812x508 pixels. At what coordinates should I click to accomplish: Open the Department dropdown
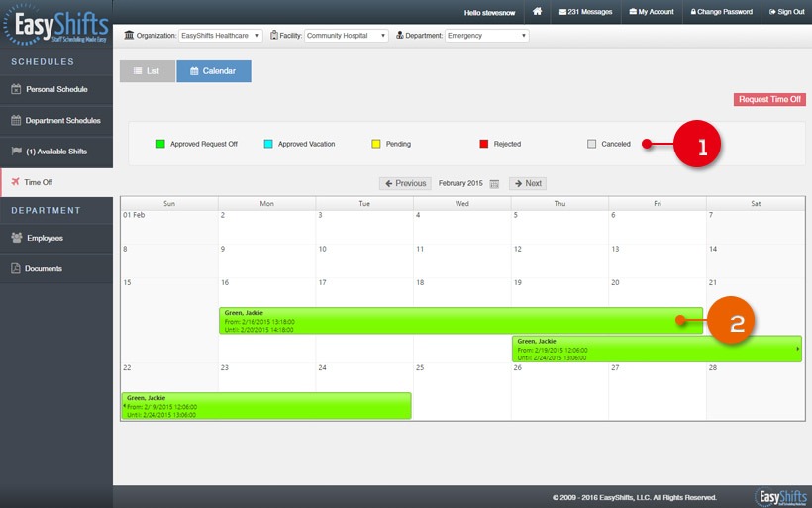pyautogui.click(x=486, y=36)
